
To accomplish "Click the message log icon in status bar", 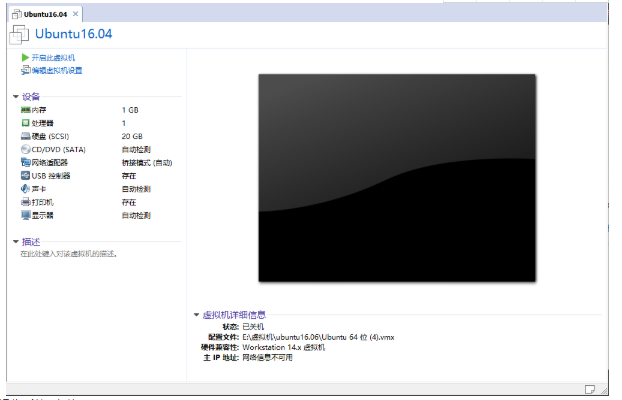I will pos(589,389).
